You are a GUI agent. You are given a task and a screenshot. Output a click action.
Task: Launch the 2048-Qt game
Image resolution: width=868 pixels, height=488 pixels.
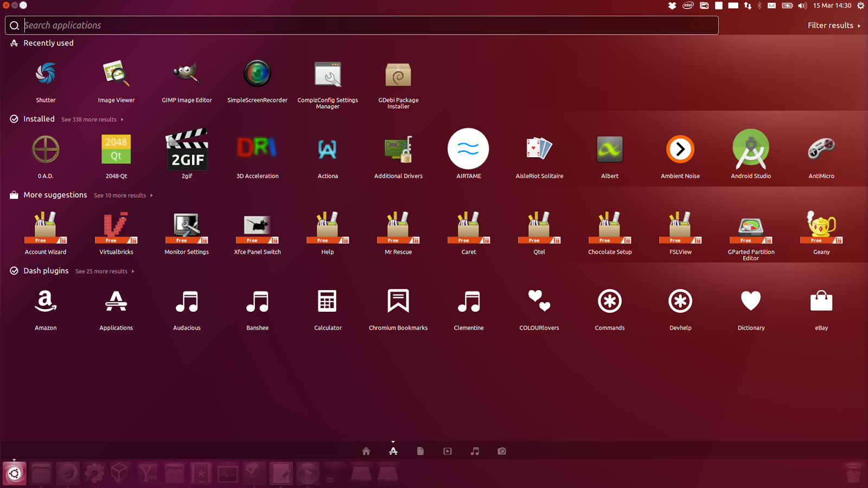point(116,150)
